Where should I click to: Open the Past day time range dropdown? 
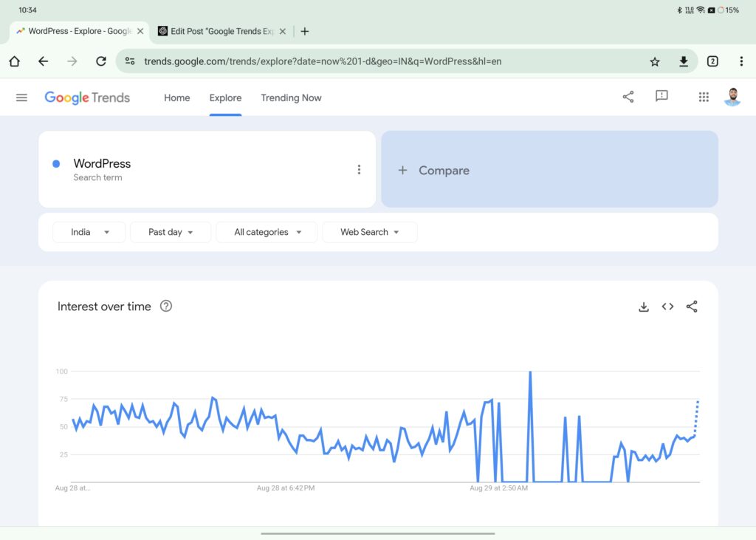171,232
